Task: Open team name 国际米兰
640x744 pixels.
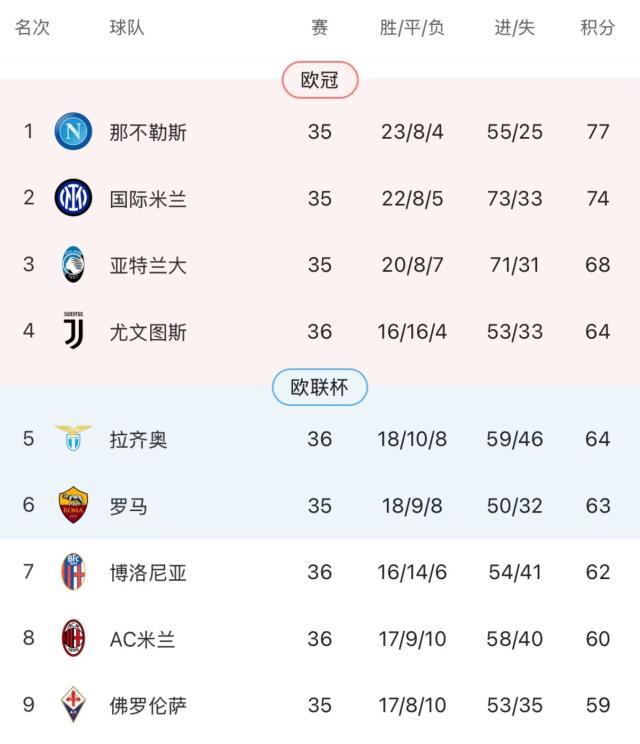Action: (148, 199)
